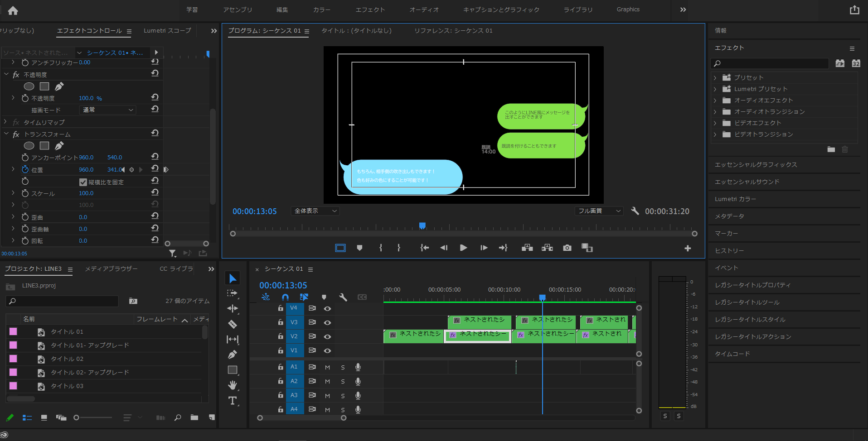Select the Razor tool in the toolbox

tap(233, 324)
